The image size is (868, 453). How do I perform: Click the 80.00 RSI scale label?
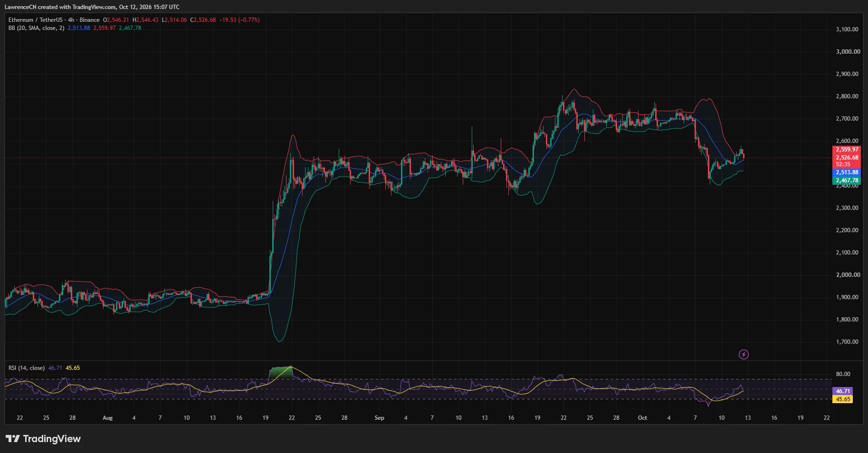click(x=843, y=374)
